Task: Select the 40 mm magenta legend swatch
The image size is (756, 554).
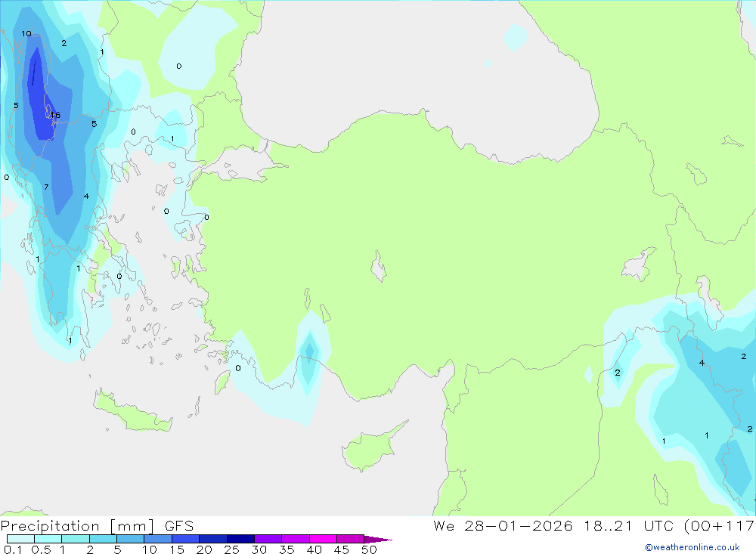Action: tap(323, 539)
